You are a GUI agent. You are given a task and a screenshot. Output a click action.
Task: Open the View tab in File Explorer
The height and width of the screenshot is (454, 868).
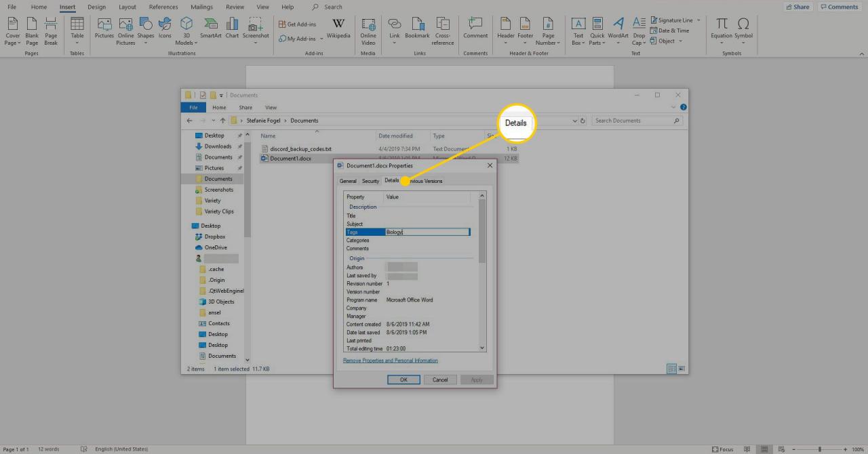coord(271,107)
